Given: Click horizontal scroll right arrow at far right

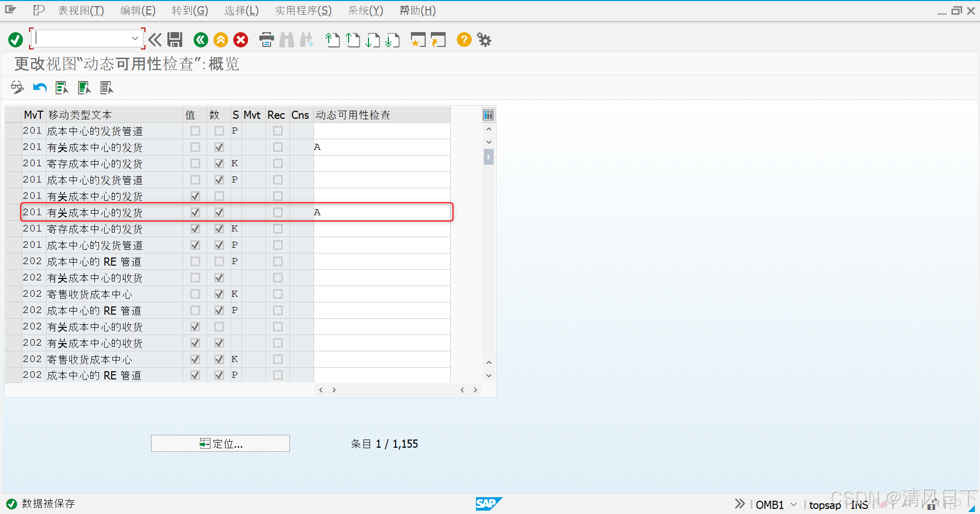Looking at the screenshot, I should click(475, 390).
